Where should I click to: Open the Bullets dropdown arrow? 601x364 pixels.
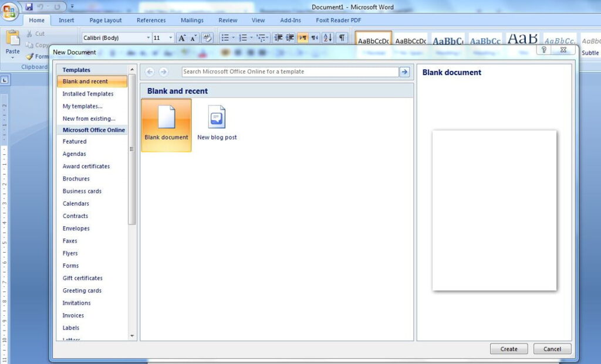tap(233, 38)
